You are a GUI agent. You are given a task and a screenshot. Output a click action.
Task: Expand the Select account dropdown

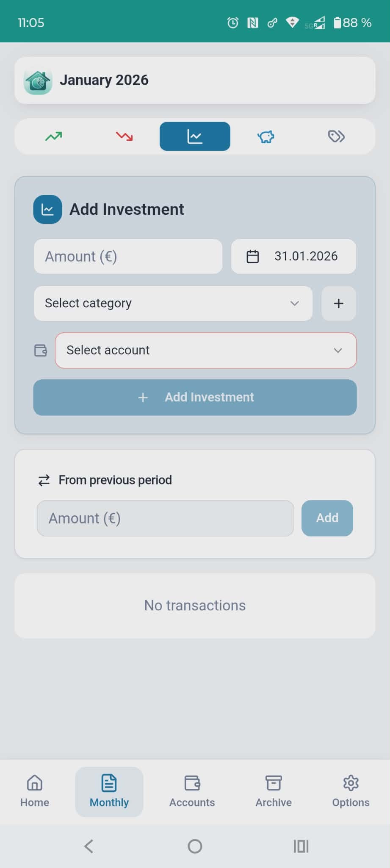coord(205,351)
